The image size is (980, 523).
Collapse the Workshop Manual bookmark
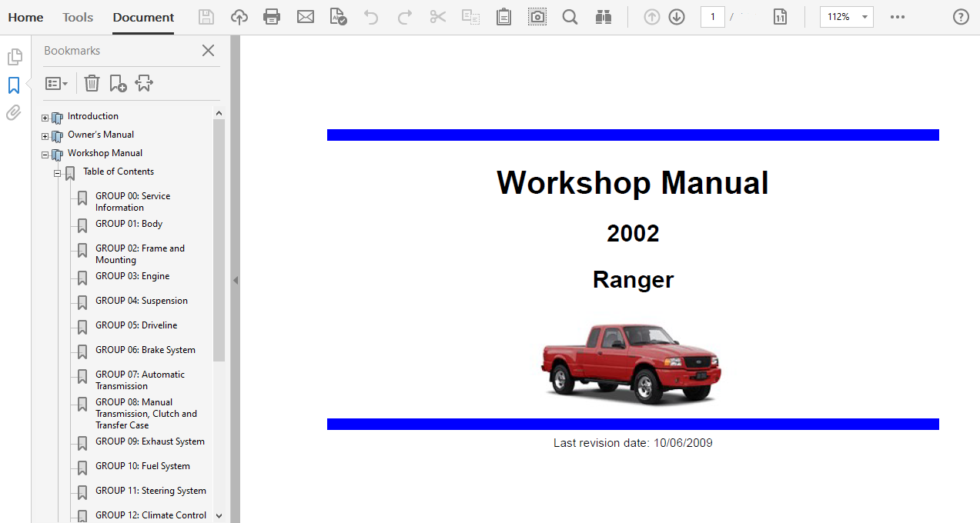[45, 155]
